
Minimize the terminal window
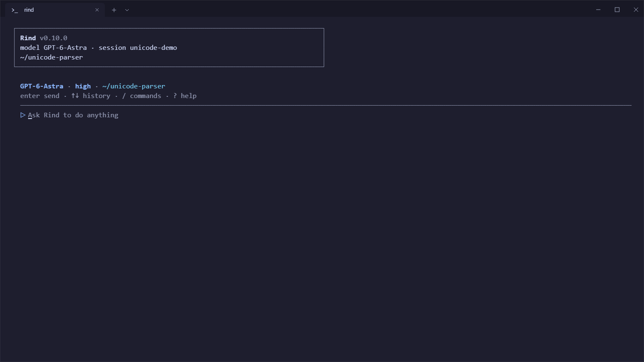coord(598,10)
